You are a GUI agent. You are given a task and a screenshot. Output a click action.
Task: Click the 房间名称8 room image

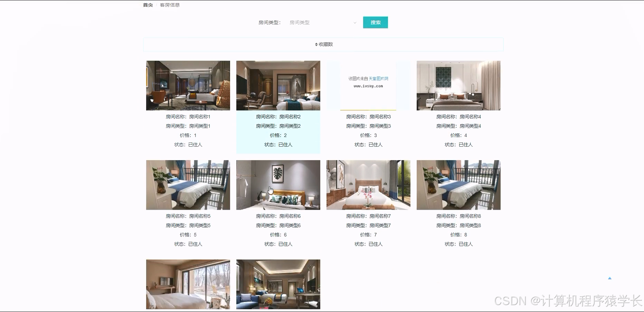click(x=458, y=185)
